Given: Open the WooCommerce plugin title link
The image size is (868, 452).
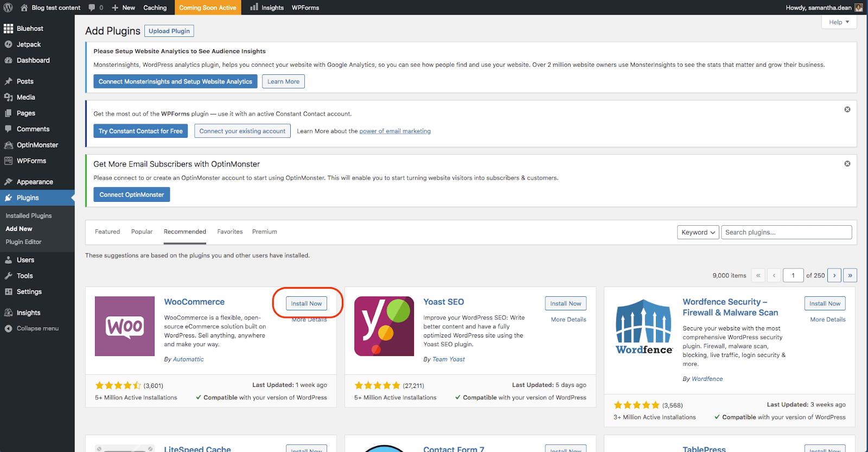Looking at the screenshot, I should (194, 302).
